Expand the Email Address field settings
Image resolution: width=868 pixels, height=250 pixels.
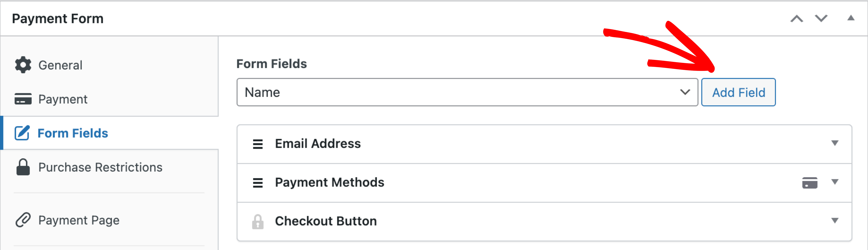[x=835, y=143]
